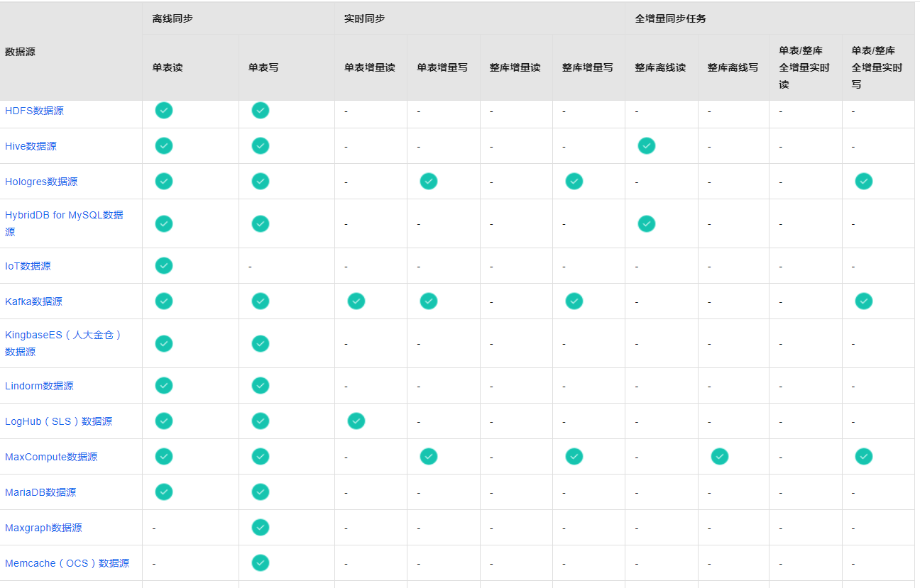Open the IoT数据源 link
This screenshot has height=588, width=920.
[x=28, y=266]
